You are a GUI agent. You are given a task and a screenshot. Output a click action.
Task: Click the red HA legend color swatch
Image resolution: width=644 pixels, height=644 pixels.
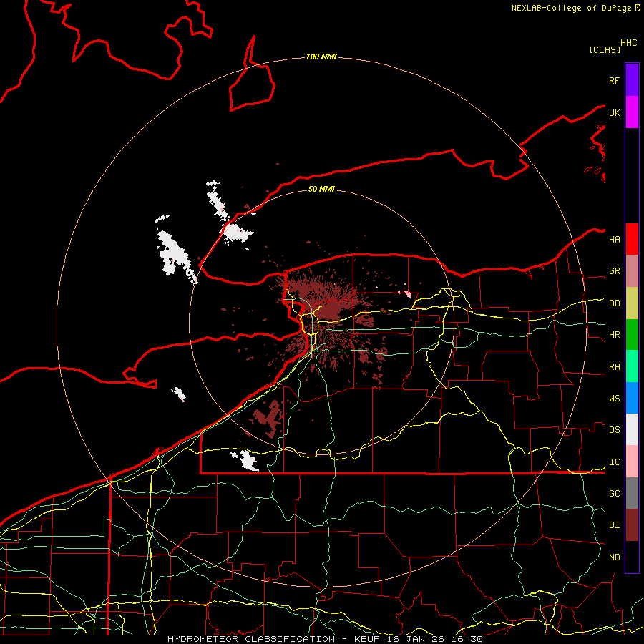pyautogui.click(x=632, y=239)
